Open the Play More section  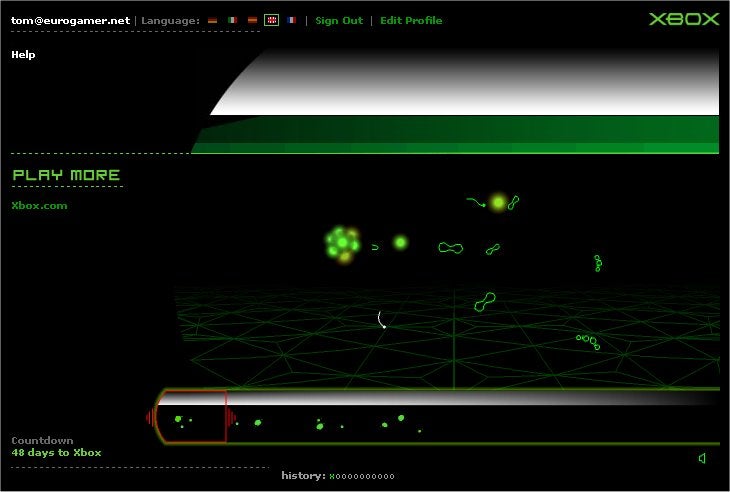66,175
